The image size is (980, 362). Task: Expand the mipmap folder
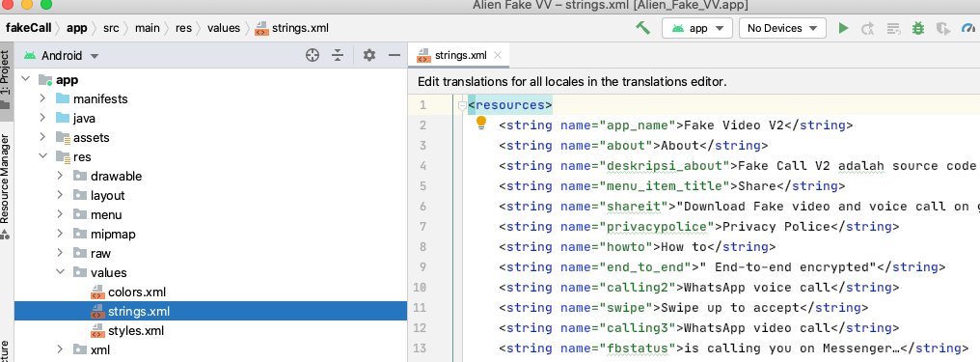(x=60, y=235)
